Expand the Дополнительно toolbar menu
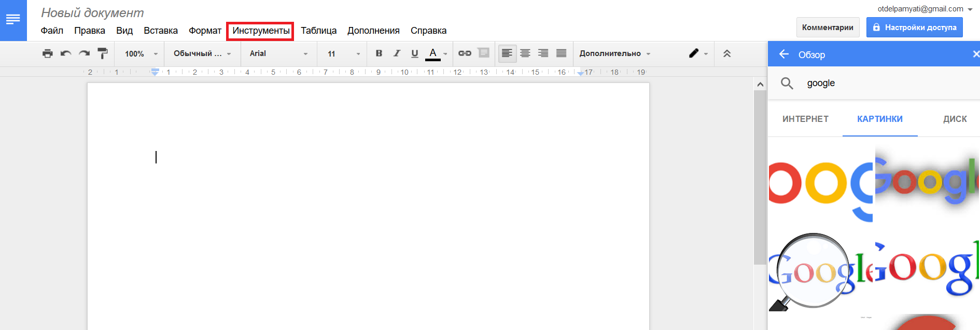980x330 pixels. [614, 53]
